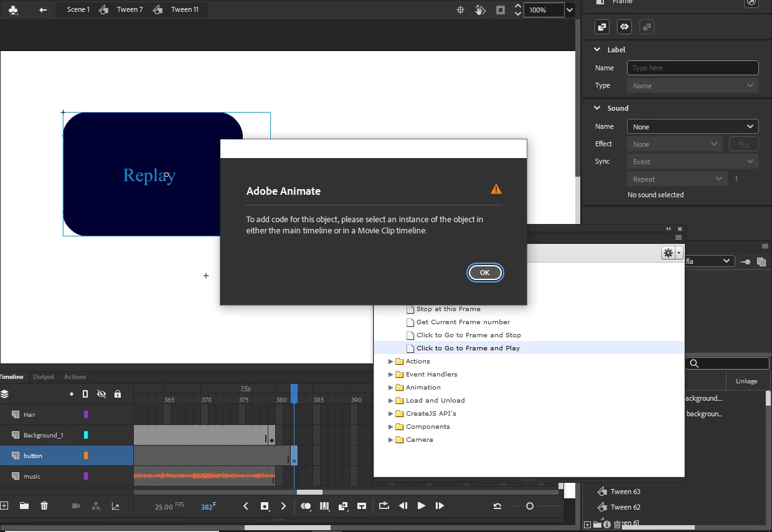Open the Sound Sync Event dropdown

(x=693, y=161)
